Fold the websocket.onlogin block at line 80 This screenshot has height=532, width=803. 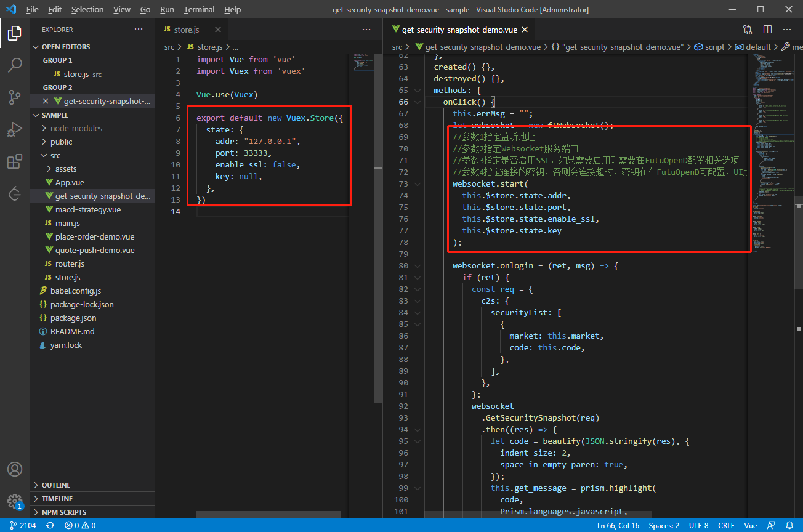click(418, 266)
